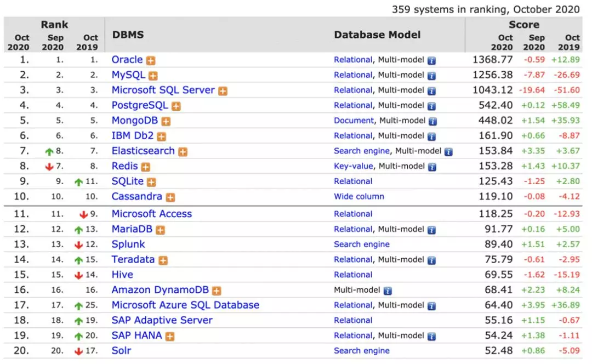
Task: Go to Microsoft Azure SQL Database page
Action: [185, 305]
